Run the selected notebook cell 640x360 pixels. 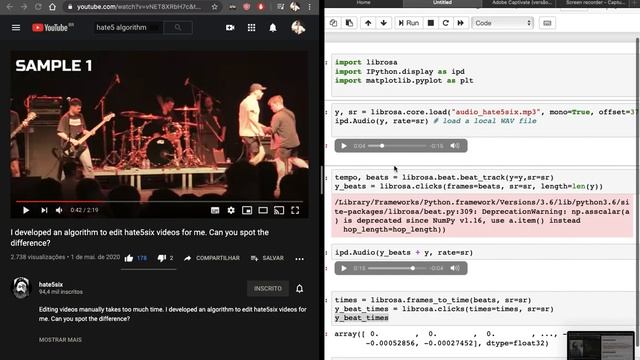click(x=409, y=23)
